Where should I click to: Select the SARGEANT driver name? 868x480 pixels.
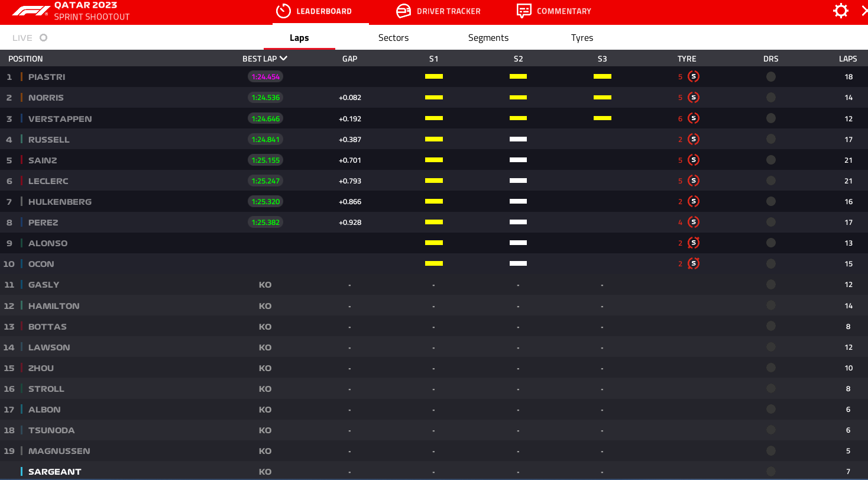55,472
